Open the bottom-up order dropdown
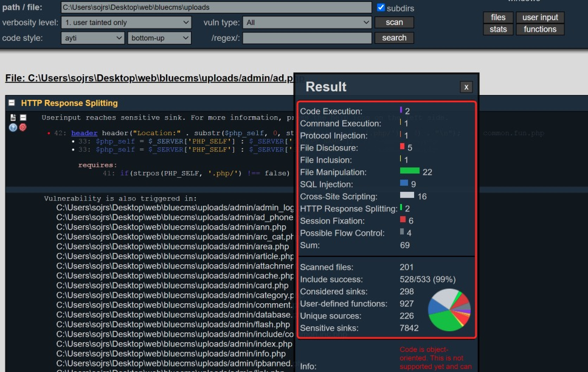 tap(159, 38)
